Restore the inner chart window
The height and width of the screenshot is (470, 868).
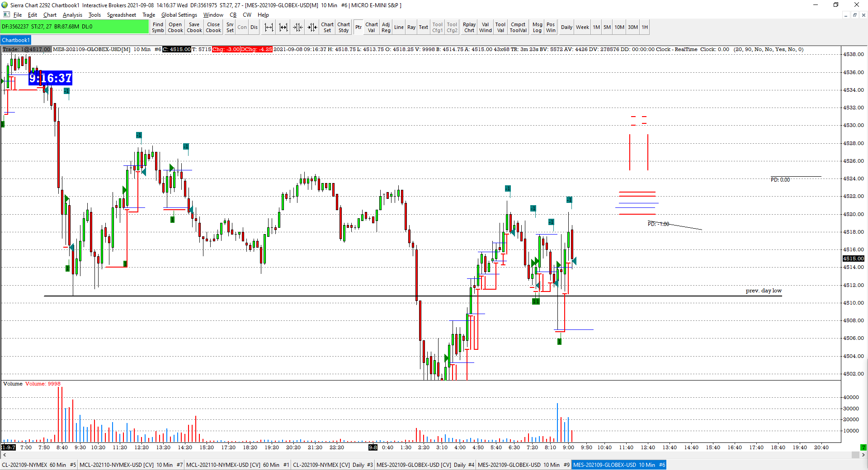click(x=854, y=15)
